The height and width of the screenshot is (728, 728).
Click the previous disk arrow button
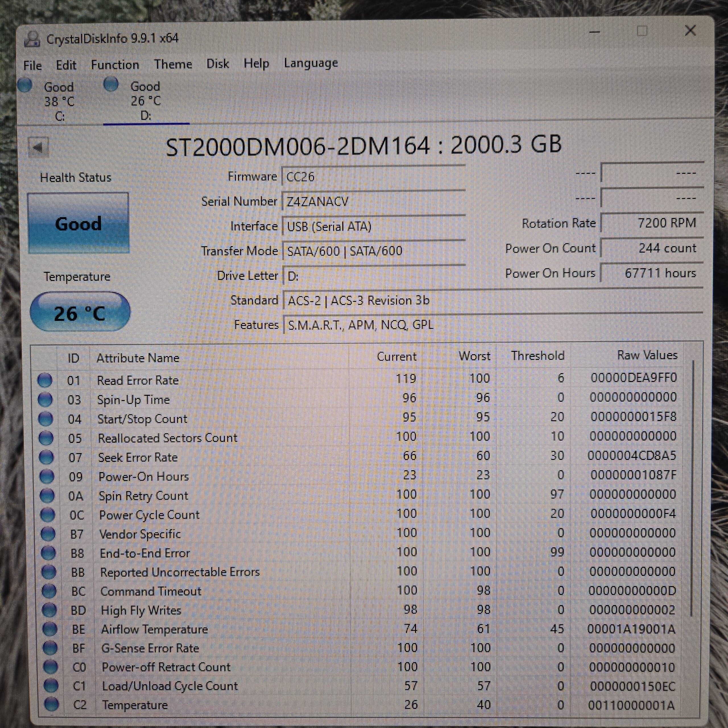point(38,147)
